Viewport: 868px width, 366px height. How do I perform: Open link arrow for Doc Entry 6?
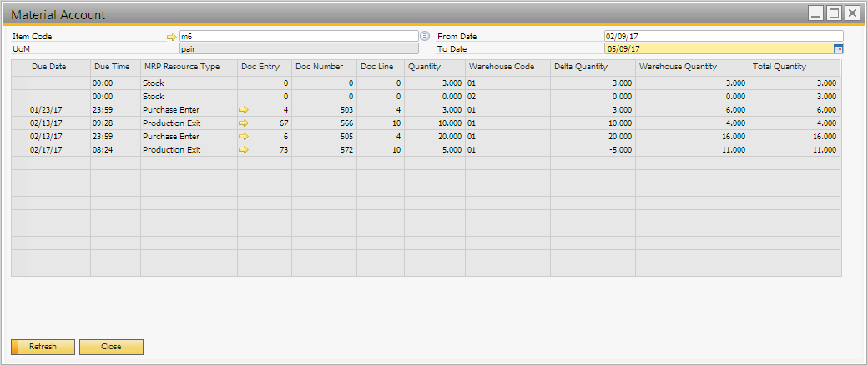click(x=244, y=137)
